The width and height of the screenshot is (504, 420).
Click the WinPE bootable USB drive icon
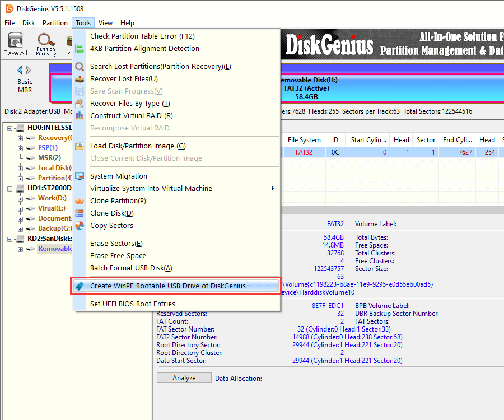coord(80,286)
